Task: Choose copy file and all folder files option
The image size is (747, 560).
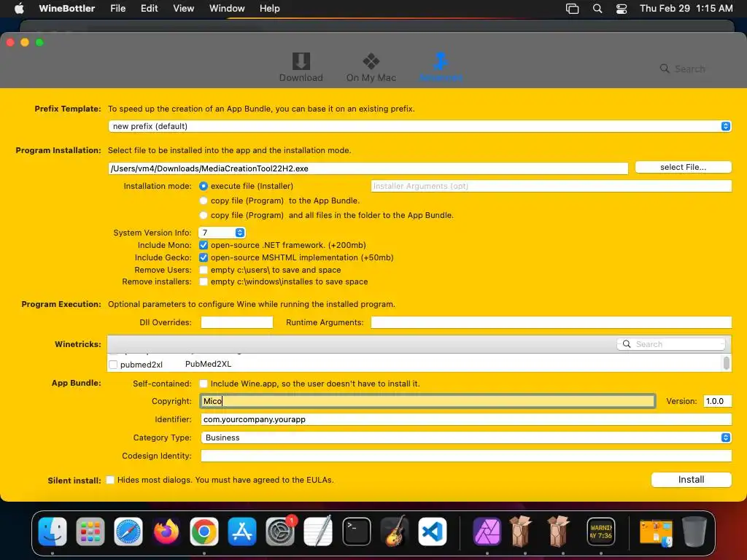Action: tap(204, 215)
